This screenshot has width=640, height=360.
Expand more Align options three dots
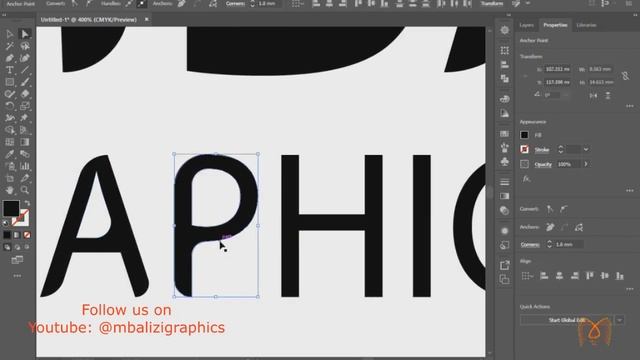[x=630, y=289]
